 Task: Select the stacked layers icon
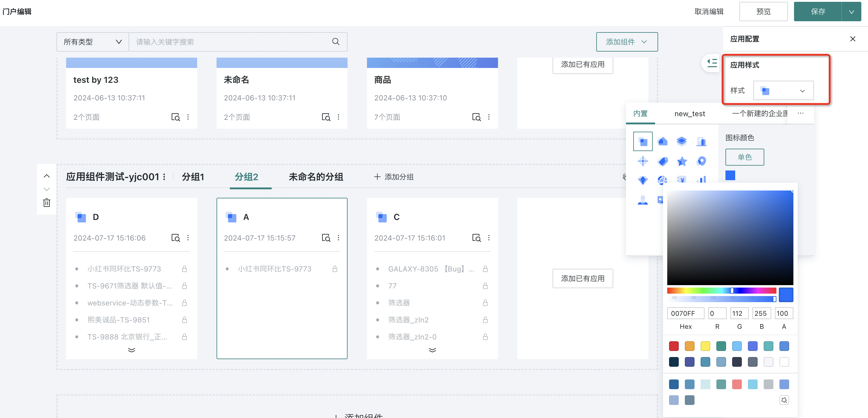pos(682,141)
